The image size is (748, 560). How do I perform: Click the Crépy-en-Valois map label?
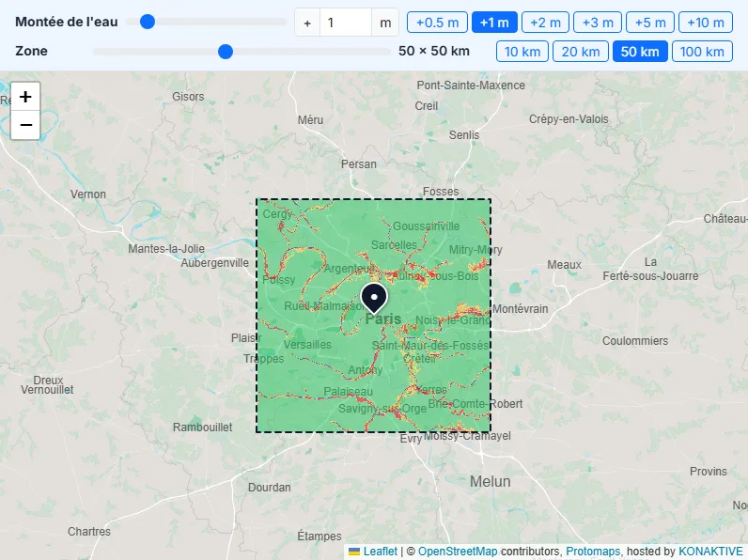pyautogui.click(x=569, y=118)
